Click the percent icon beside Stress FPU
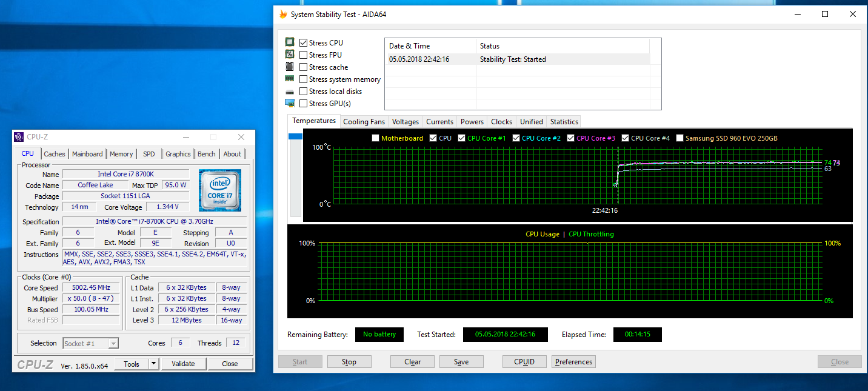The image size is (868, 391). [290, 55]
